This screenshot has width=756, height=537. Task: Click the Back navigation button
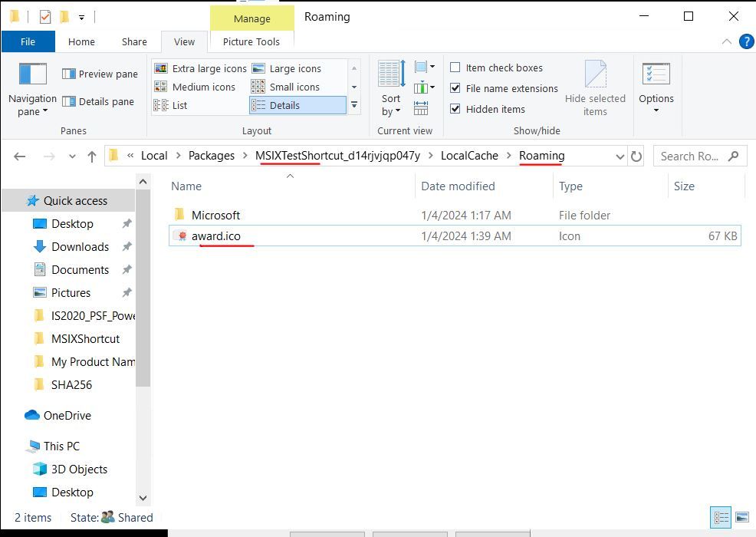[x=20, y=156]
